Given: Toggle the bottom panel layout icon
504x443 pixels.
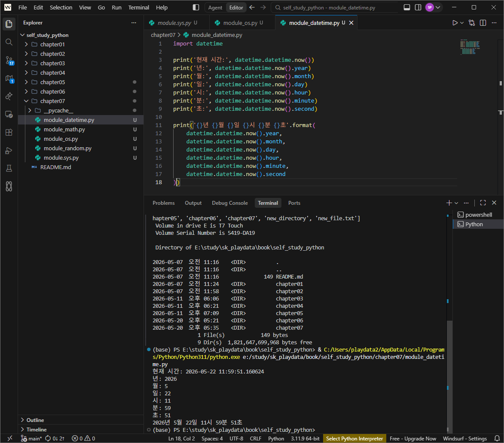Looking at the screenshot, I should (x=406, y=7).
